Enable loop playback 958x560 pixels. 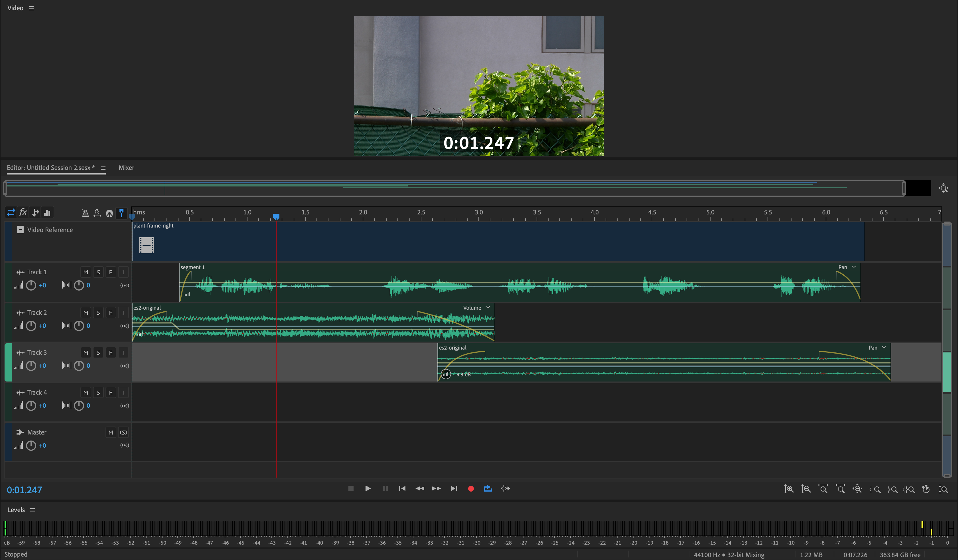point(488,488)
